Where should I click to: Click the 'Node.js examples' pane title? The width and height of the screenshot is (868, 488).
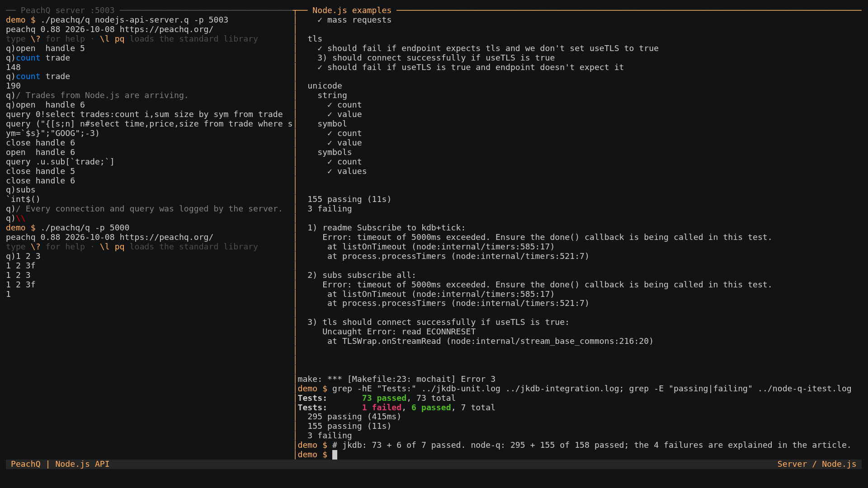point(352,10)
